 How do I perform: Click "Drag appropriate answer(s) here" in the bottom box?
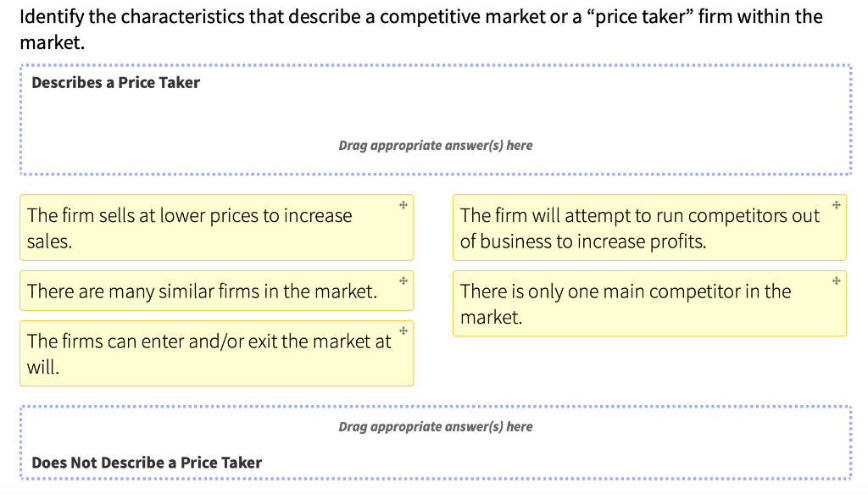point(436,426)
